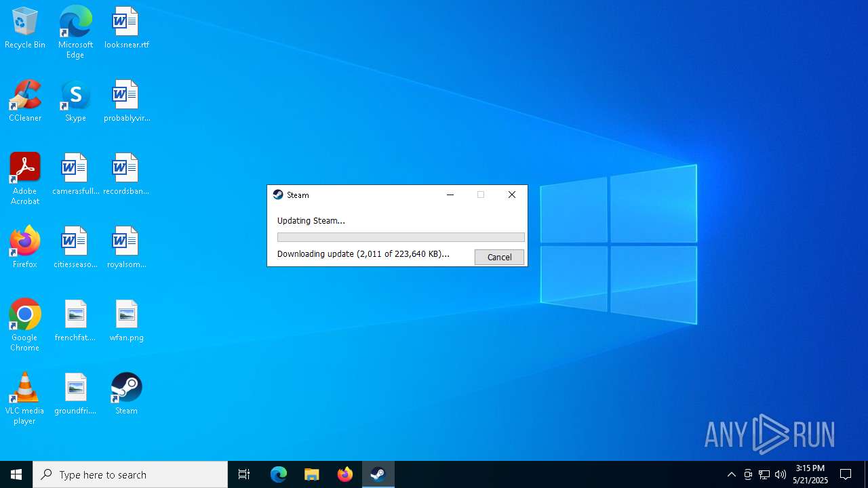868x488 pixels.
Task: Click the Steam update progress bar
Action: [401, 237]
